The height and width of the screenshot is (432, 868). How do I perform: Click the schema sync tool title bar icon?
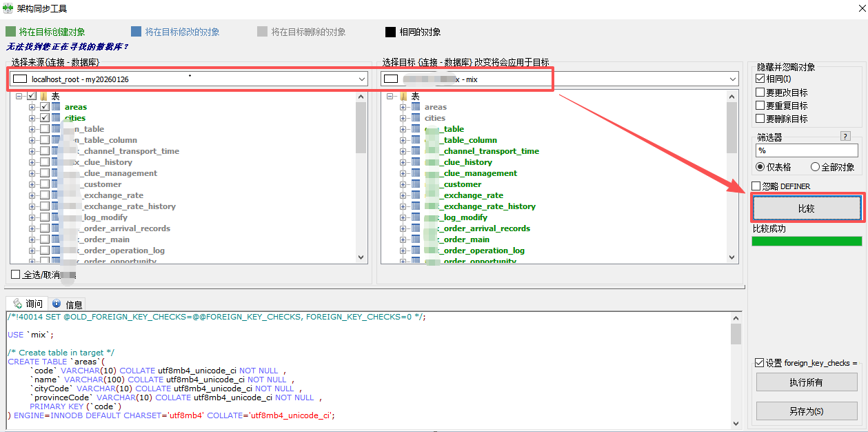8,8
